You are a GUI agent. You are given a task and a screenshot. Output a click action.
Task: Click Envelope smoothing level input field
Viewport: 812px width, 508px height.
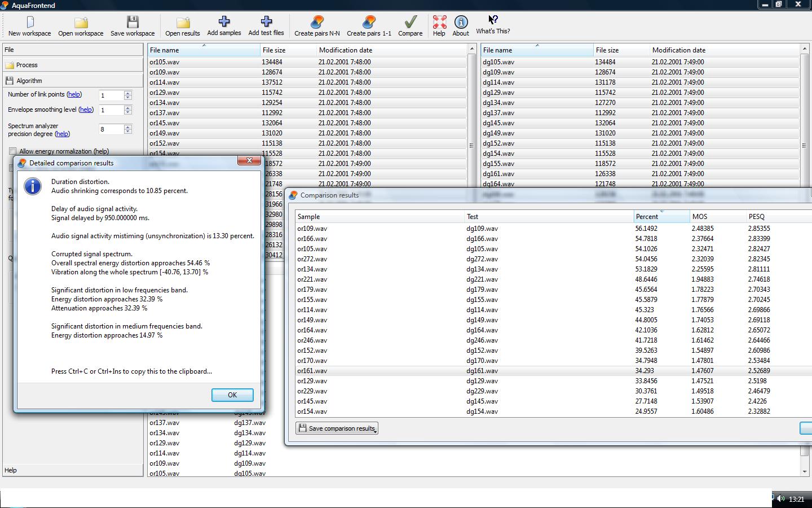pos(112,110)
